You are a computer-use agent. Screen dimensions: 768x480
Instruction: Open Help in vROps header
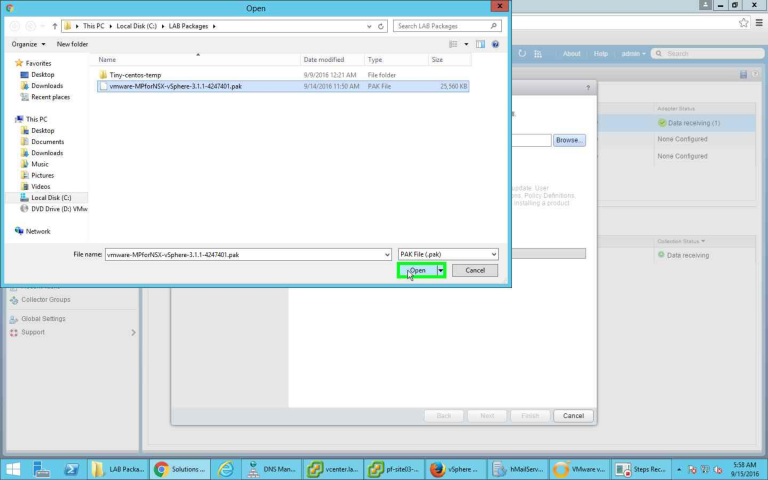[600, 54]
